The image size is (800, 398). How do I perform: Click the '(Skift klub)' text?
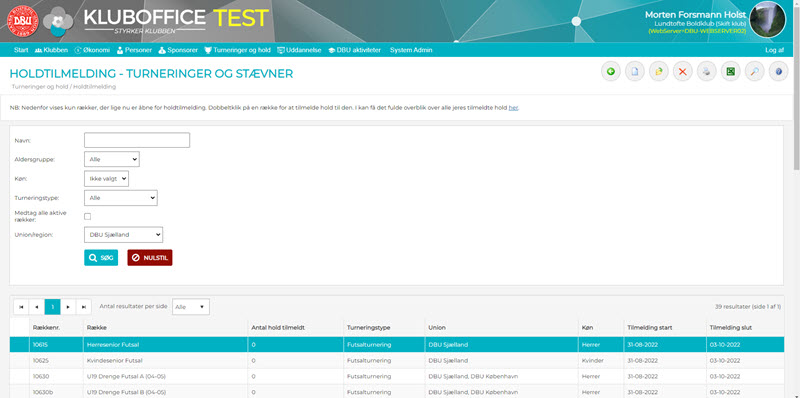coord(732,24)
